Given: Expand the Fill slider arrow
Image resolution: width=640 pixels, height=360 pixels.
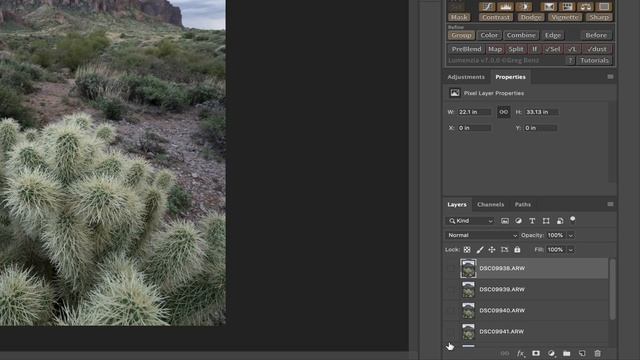Looking at the screenshot, I should coord(571,250).
